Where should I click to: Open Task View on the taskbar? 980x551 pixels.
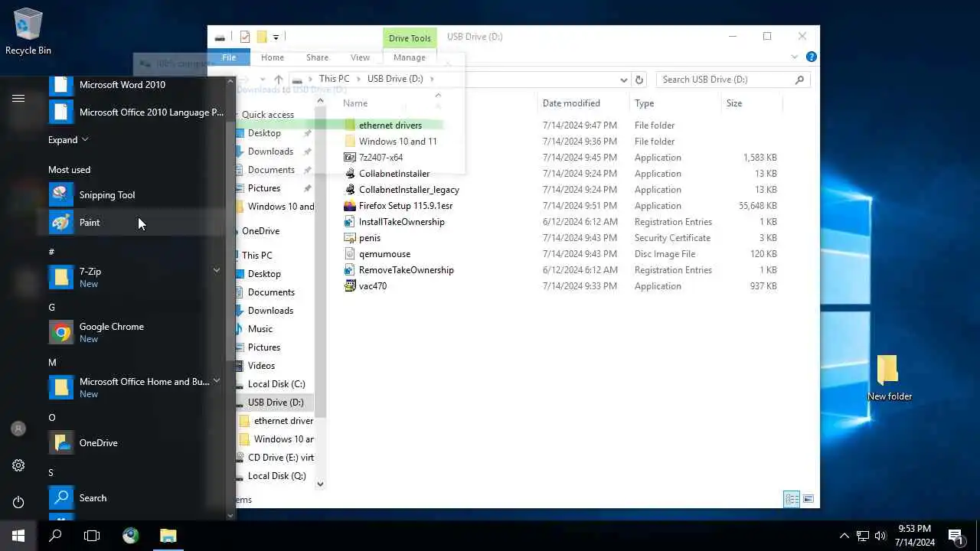pyautogui.click(x=92, y=536)
